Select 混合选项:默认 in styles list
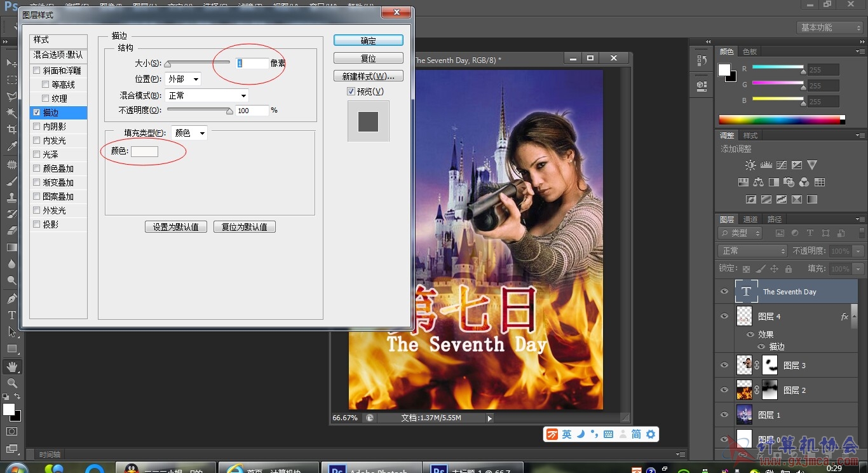 pyautogui.click(x=58, y=55)
